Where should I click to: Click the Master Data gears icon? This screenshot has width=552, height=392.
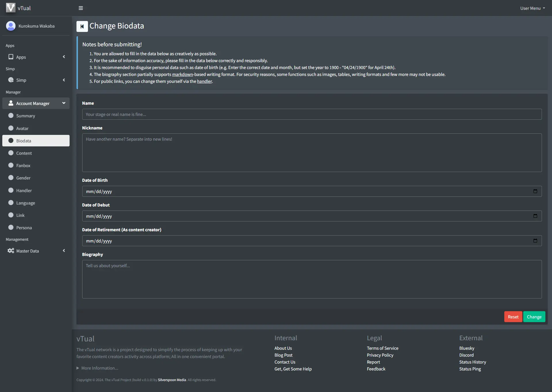(x=11, y=251)
